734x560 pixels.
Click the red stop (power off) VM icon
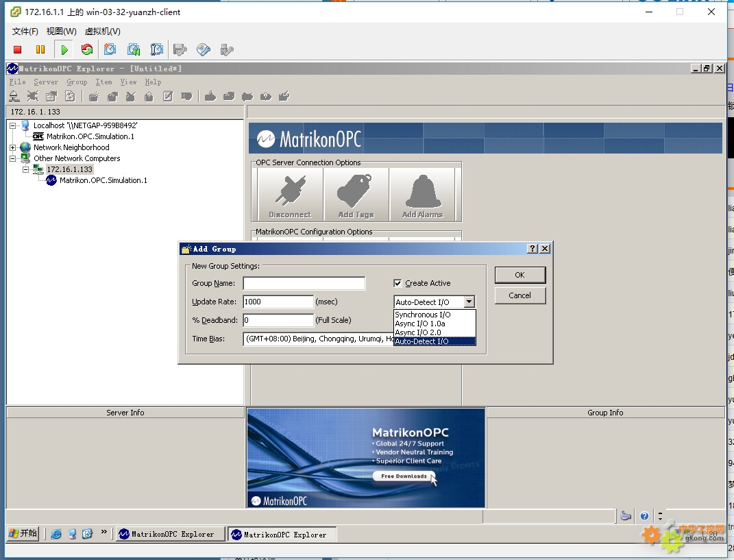point(17,49)
